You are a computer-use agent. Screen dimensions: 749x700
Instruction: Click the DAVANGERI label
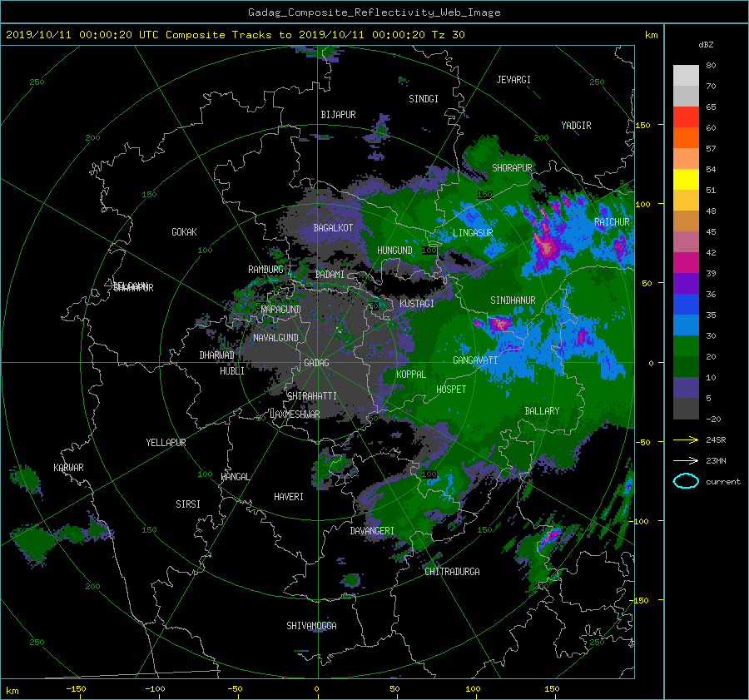pos(372,531)
